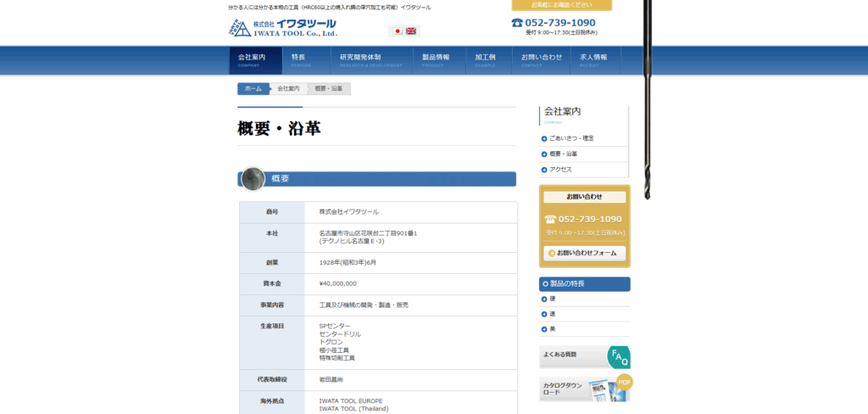Click the ホーム breadcrumb
The image size is (868, 414).
[x=253, y=89]
